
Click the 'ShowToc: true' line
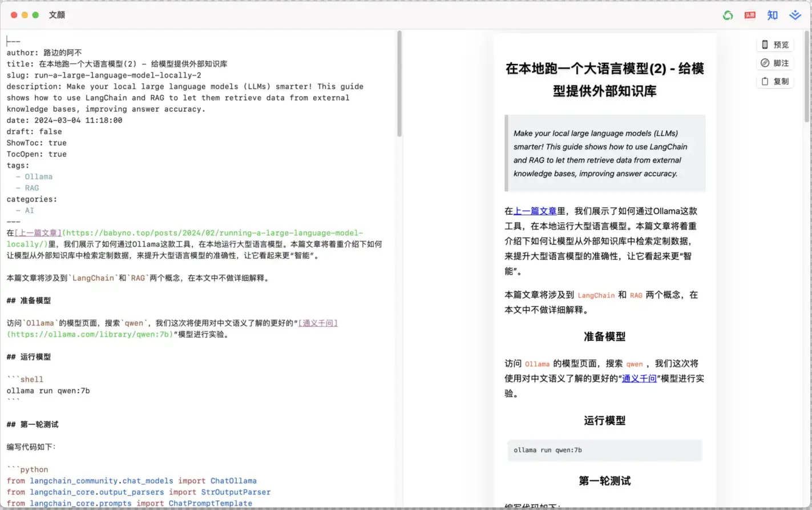[x=37, y=143]
